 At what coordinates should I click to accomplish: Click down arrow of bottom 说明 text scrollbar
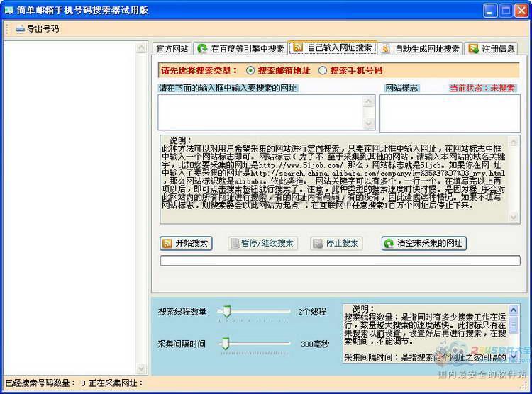tap(514, 356)
